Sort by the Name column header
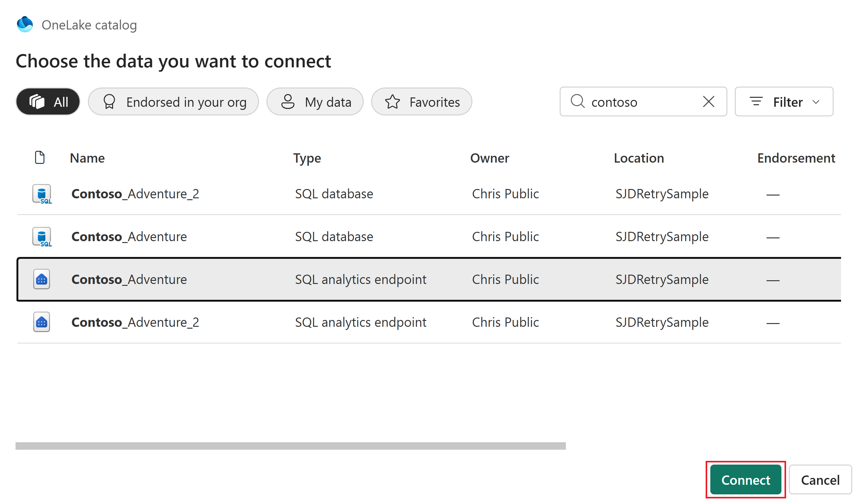Screen dimensions: 860x504 87,158
